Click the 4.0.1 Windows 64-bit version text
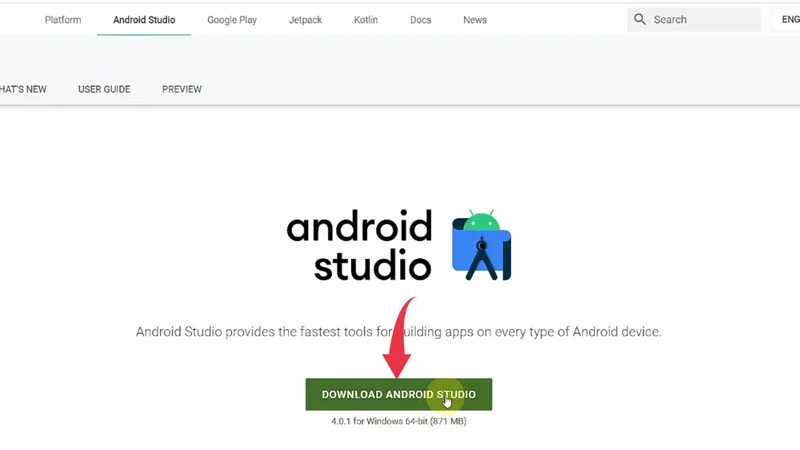Screen dimensions: 800x450 (x=399, y=421)
